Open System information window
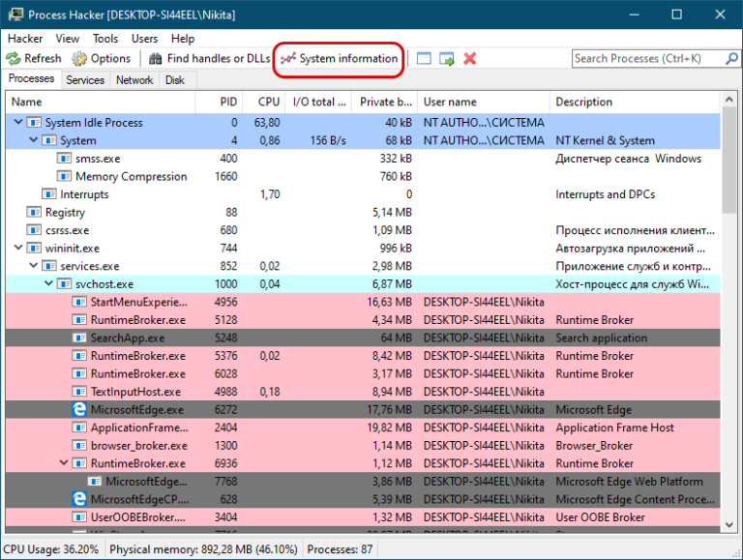Image resolution: width=743 pixels, height=560 pixels. [339, 58]
